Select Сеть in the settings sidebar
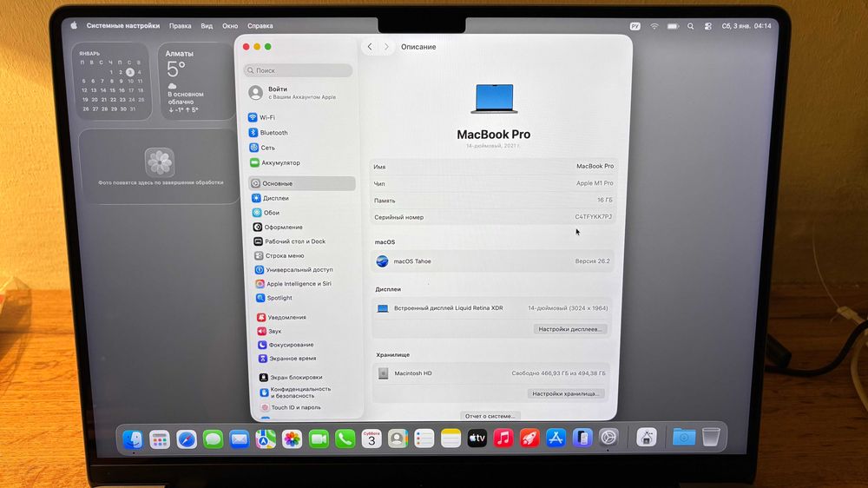868x488 pixels. pyautogui.click(x=262, y=148)
